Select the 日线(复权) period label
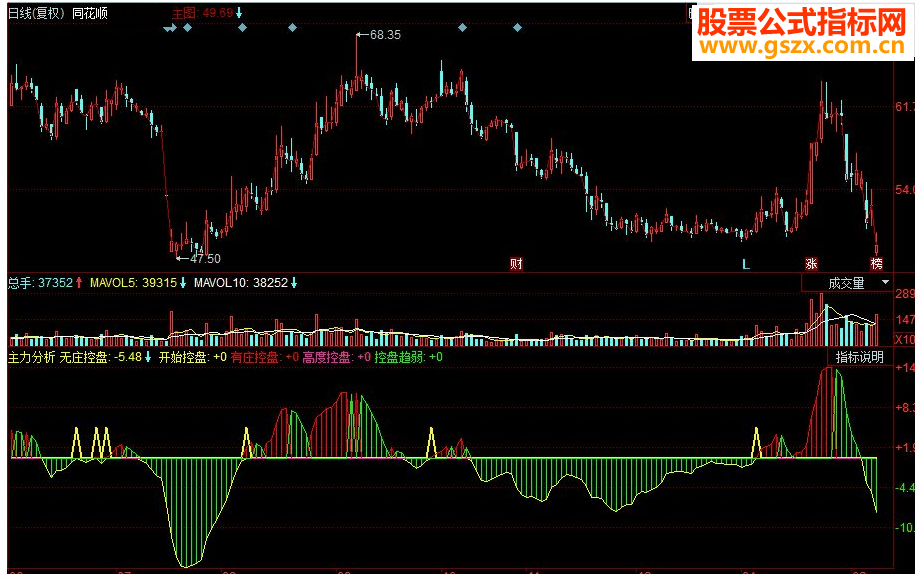 [x=35, y=13]
